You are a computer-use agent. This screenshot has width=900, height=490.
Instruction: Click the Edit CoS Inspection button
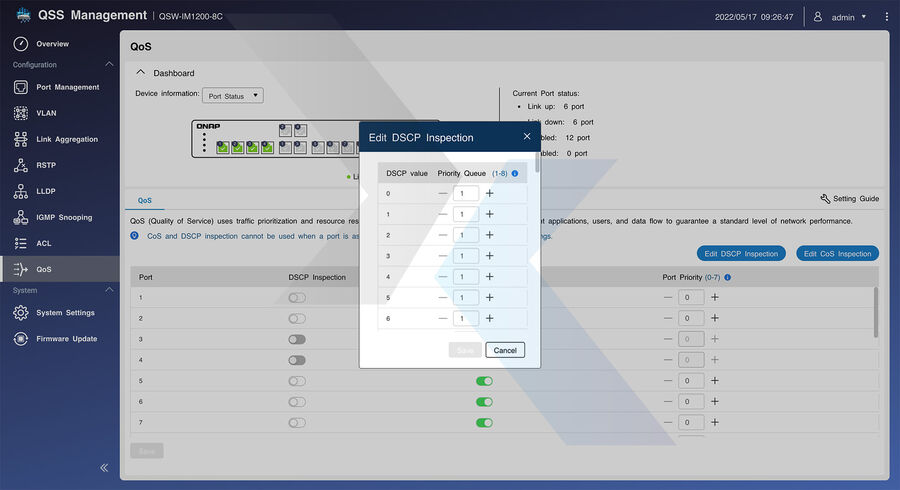tap(837, 253)
